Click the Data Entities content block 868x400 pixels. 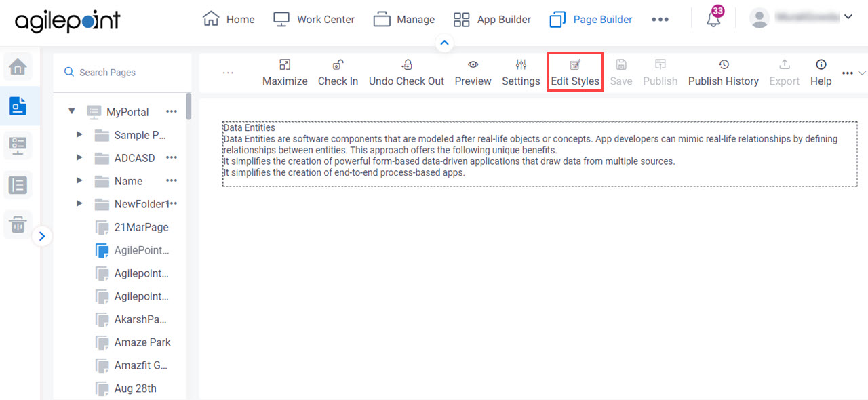[540, 154]
